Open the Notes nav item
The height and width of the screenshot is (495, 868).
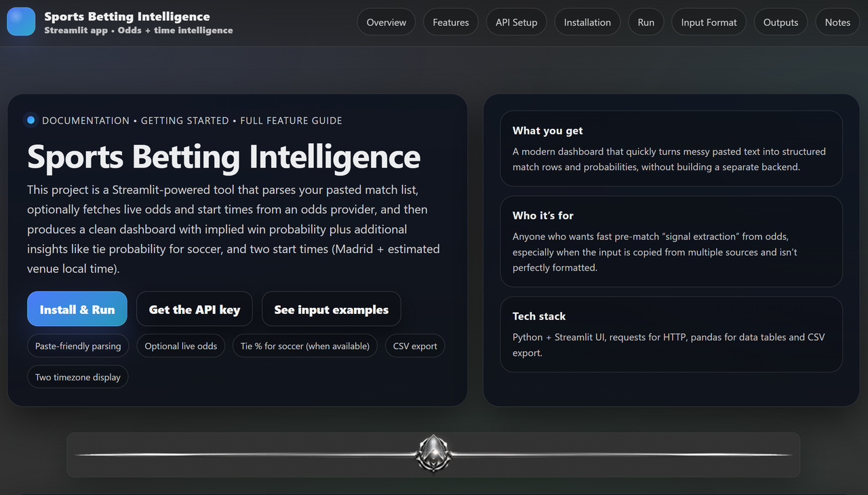pos(837,22)
